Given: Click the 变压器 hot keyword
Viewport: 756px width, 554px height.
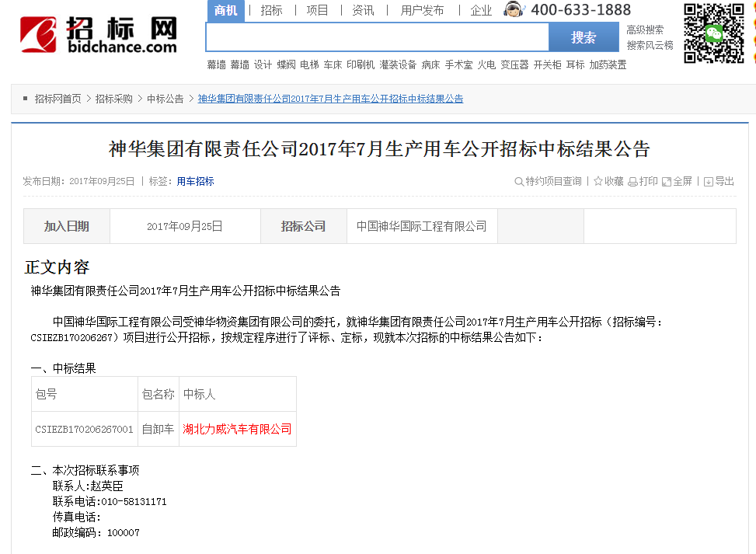Looking at the screenshot, I should [514, 64].
